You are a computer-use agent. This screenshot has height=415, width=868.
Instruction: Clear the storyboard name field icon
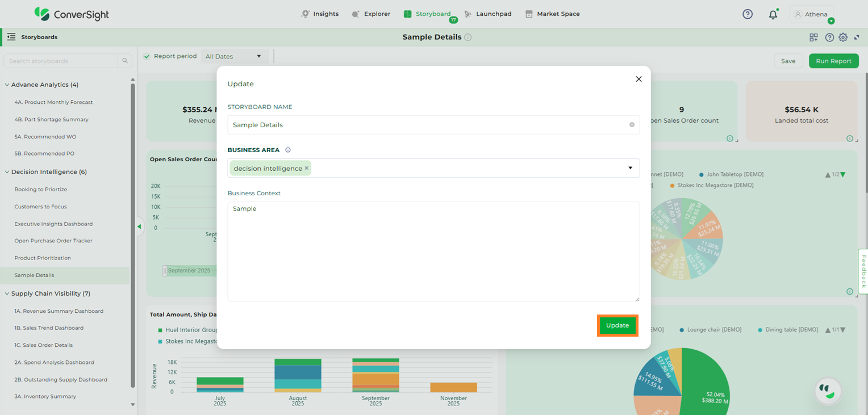(632, 125)
